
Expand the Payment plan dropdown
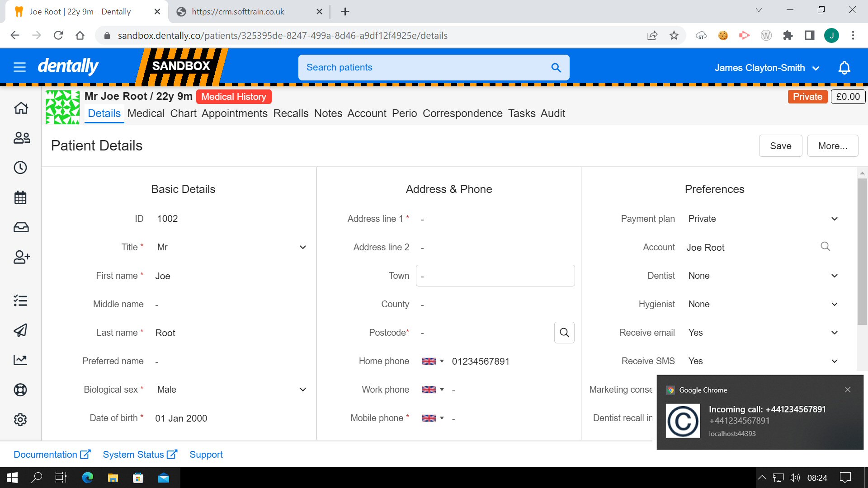point(763,219)
